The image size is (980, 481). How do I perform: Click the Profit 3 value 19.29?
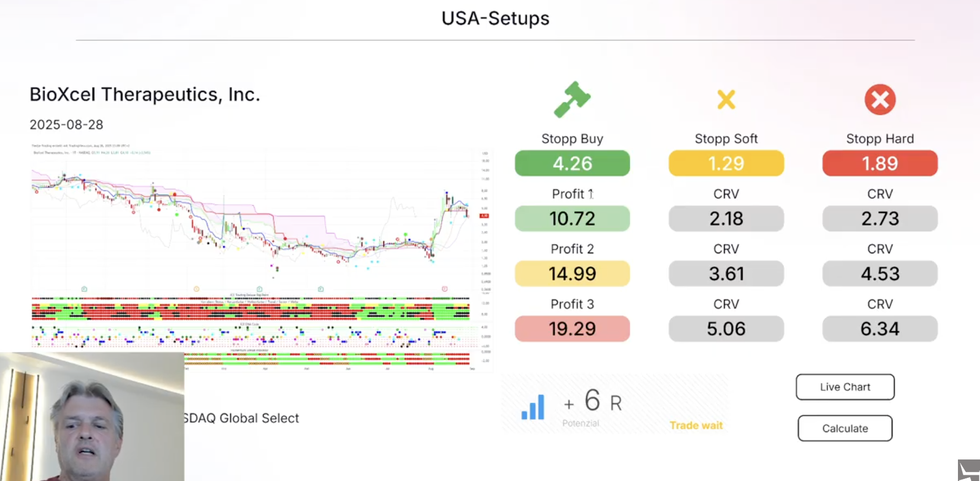tap(572, 329)
